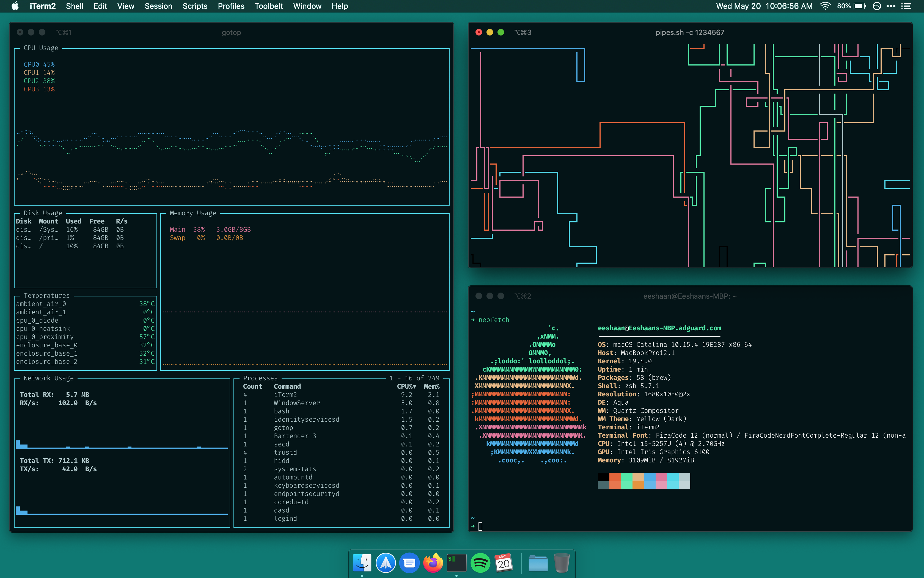Screen dimensions: 924x578
Task: Click the neofetch command text
Action: 494,320
